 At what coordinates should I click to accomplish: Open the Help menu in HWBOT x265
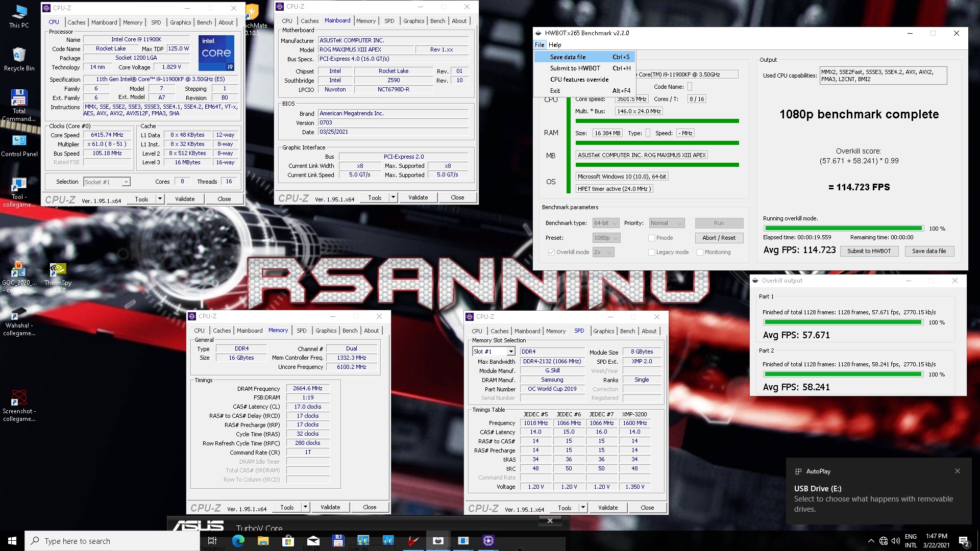click(x=555, y=45)
